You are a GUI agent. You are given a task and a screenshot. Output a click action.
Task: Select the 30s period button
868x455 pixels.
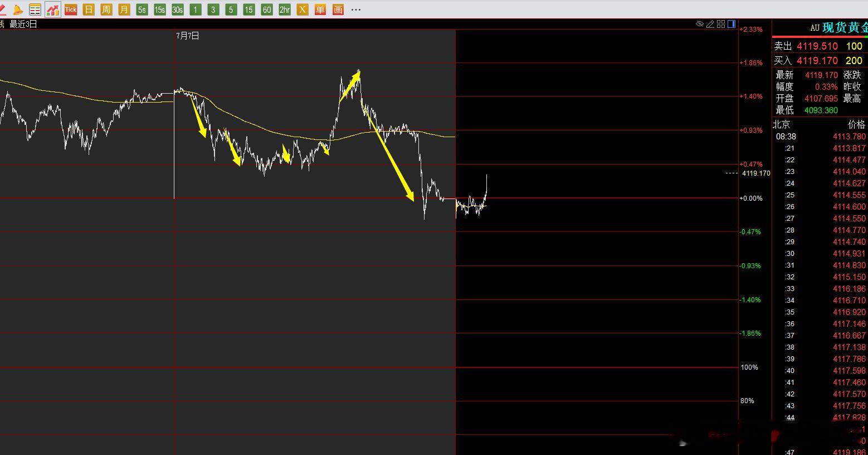pos(178,9)
